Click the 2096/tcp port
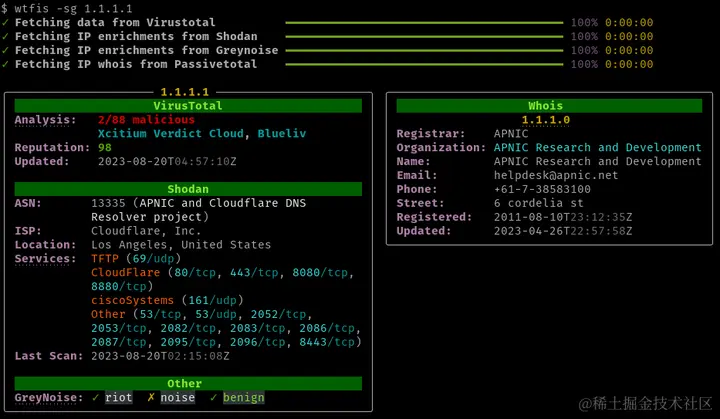Viewport: 720px width, 419px height. pos(257,342)
